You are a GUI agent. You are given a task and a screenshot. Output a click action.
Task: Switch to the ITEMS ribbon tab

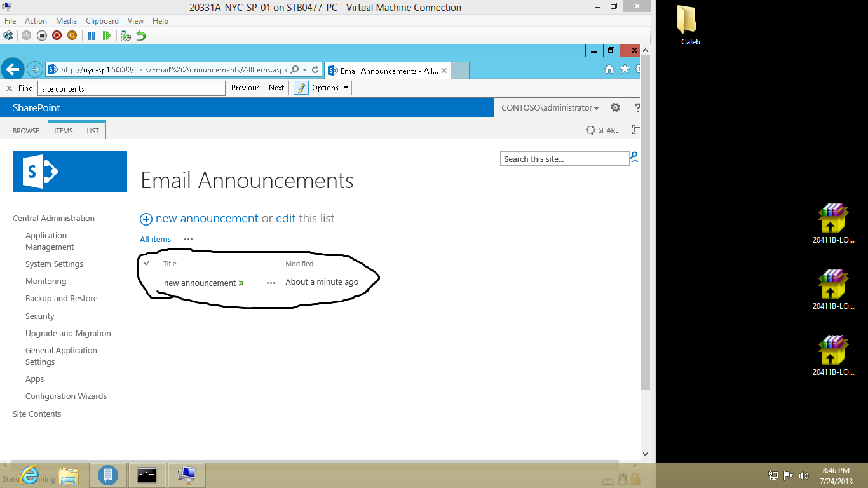(64, 131)
